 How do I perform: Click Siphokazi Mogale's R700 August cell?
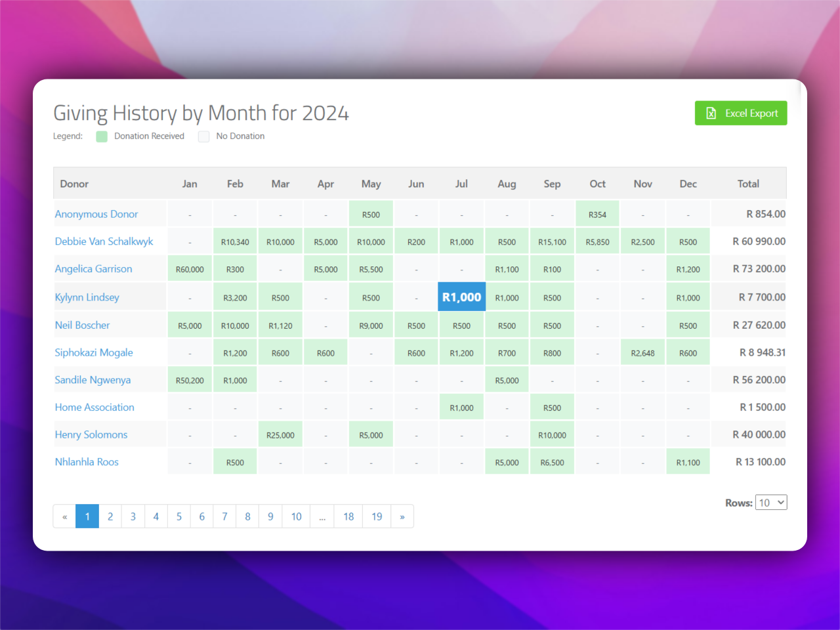coord(507,353)
